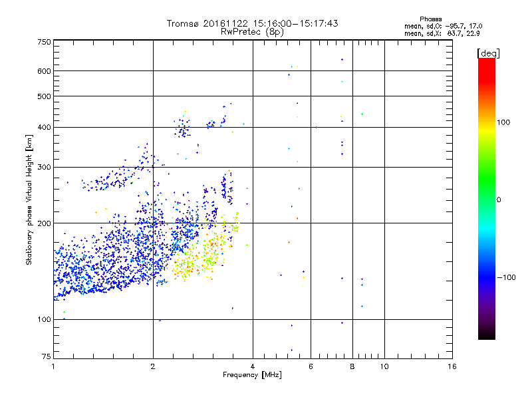Click the '500' y-axis tick label
This screenshot has height=399, width=532.
(44, 96)
